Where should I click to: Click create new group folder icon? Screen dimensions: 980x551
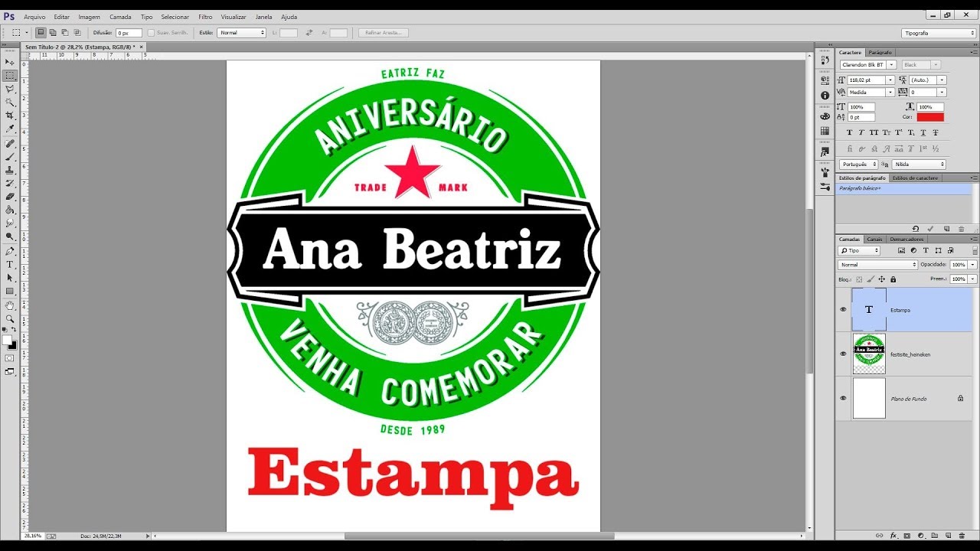pos(934,536)
